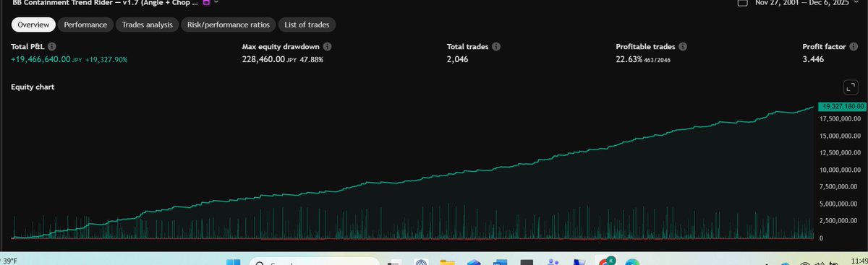The width and height of the screenshot is (868, 265).
Task: Switch to the Performance tab
Action: pyautogui.click(x=85, y=25)
